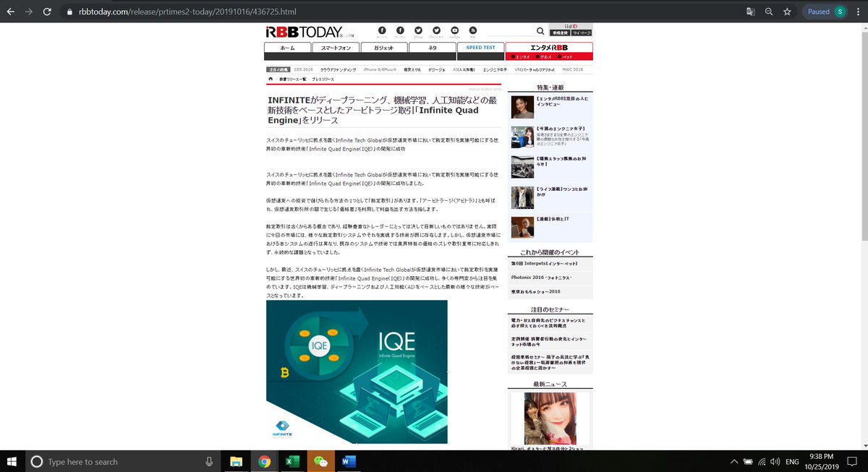The width and height of the screenshot is (868, 472).
Task: Open the ライフ連載 feature link
Action: point(563,191)
